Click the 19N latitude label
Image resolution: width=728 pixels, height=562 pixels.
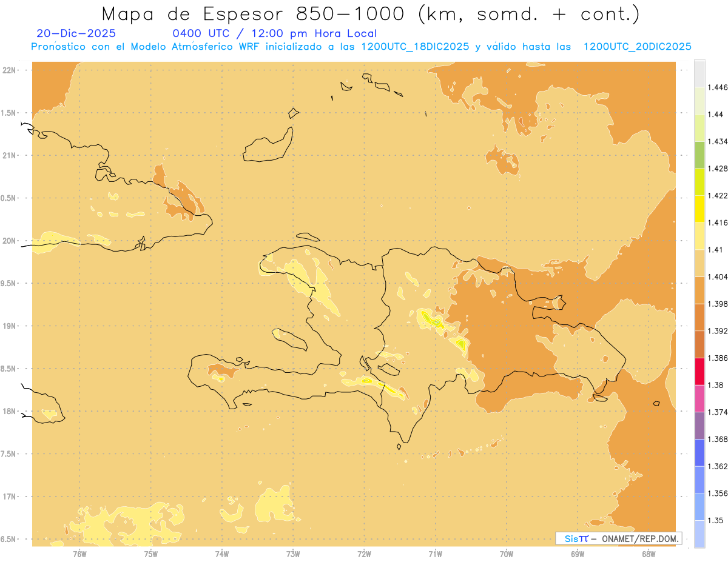click(9, 326)
